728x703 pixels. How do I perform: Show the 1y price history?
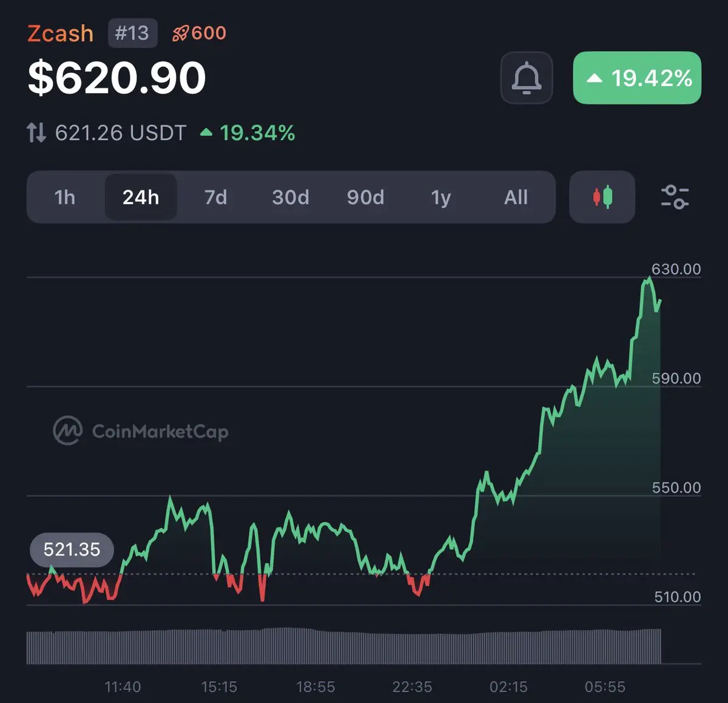pyautogui.click(x=441, y=197)
